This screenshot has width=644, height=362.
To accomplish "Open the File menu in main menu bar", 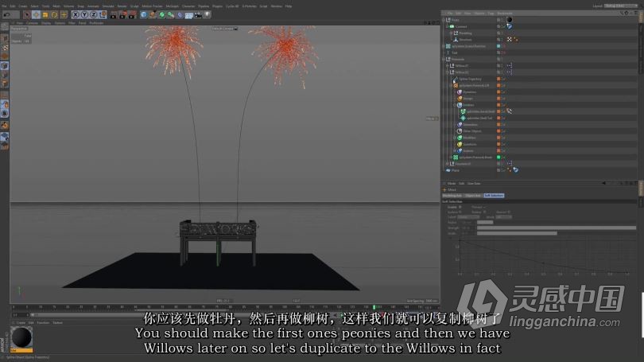I will pos(4,6).
